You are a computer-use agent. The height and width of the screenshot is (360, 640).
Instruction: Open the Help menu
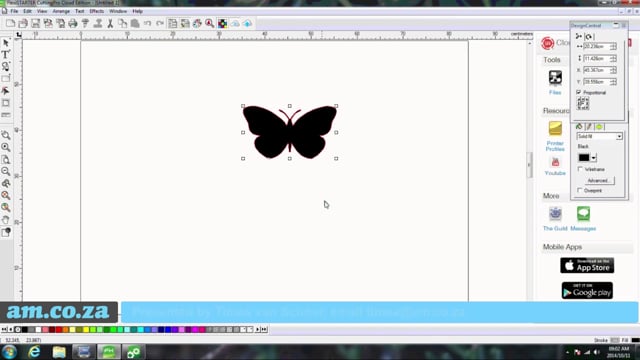[x=138, y=11]
